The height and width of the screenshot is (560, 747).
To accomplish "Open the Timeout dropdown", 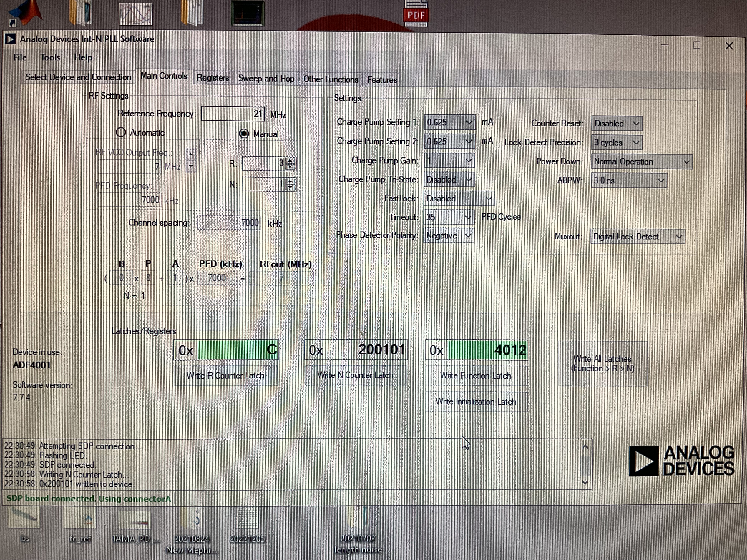I will pyautogui.click(x=449, y=217).
